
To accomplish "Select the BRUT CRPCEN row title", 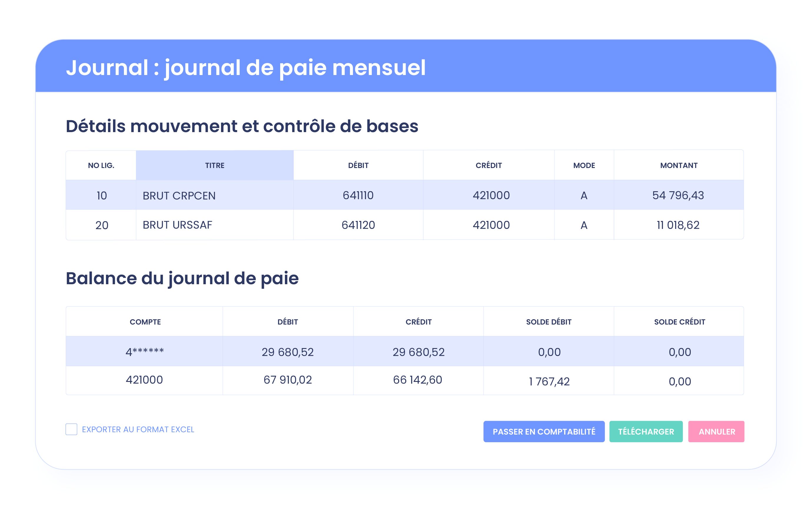I will (179, 196).
